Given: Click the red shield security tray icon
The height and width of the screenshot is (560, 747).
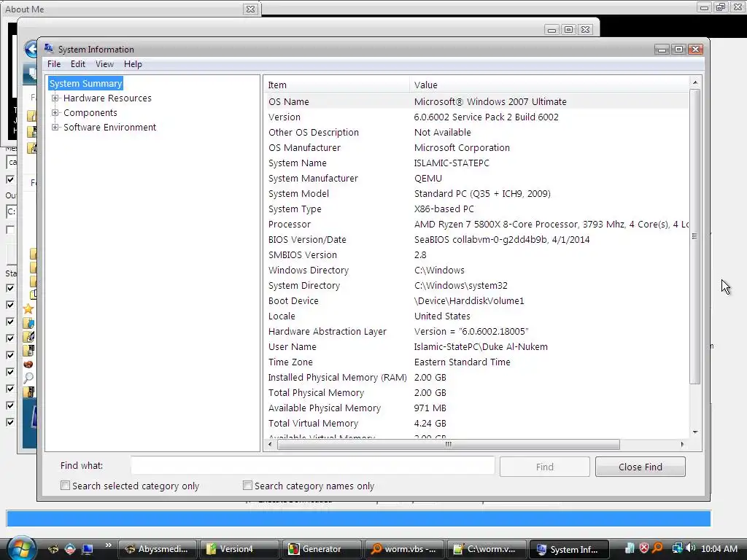Looking at the screenshot, I should coord(643,548).
